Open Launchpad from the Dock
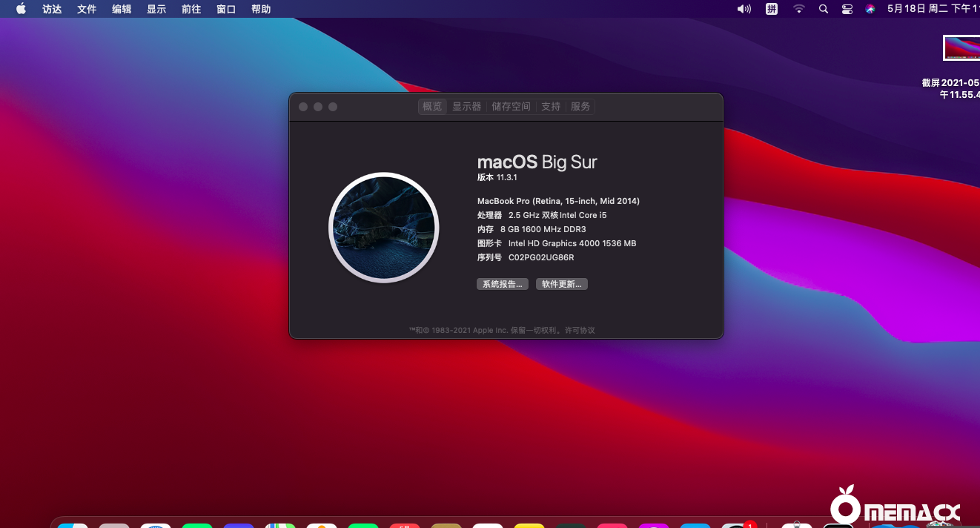This screenshot has width=980, height=528. tap(114, 525)
